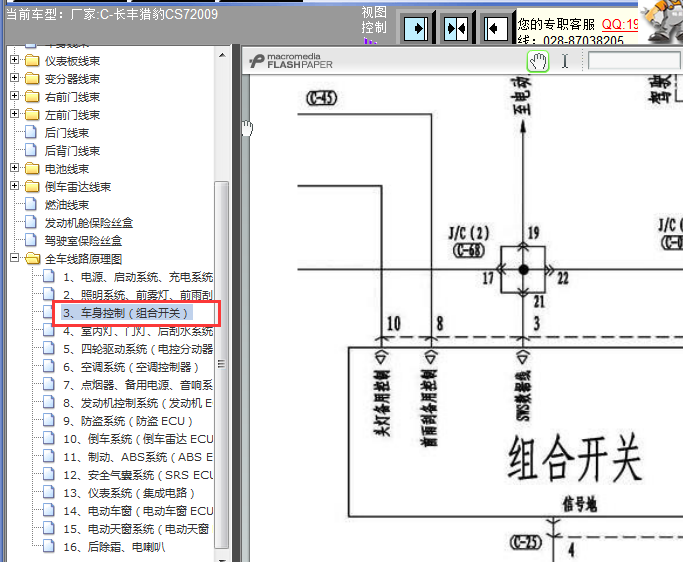Click document icon beside 16、后除霜、电喇叭
The height and width of the screenshot is (562, 683).
tap(49, 546)
